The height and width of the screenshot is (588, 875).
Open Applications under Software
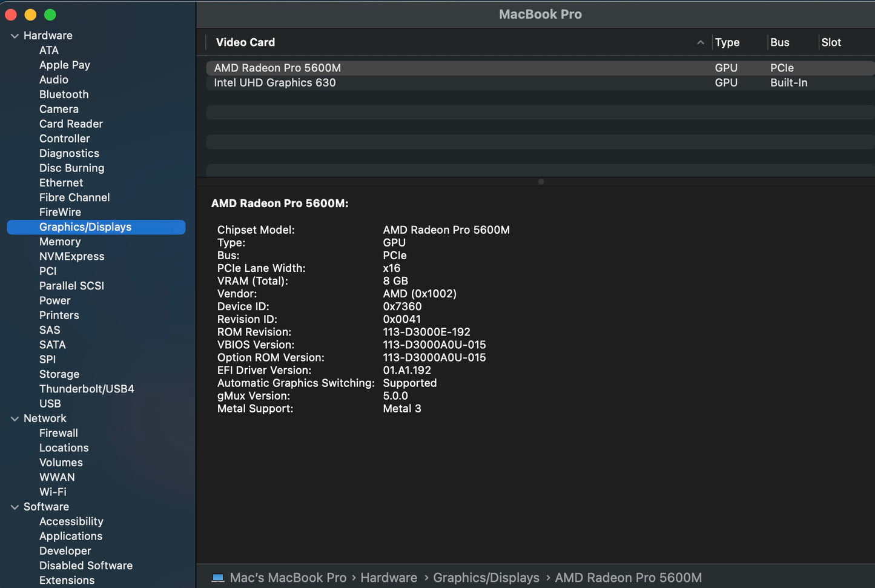click(71, 536)
